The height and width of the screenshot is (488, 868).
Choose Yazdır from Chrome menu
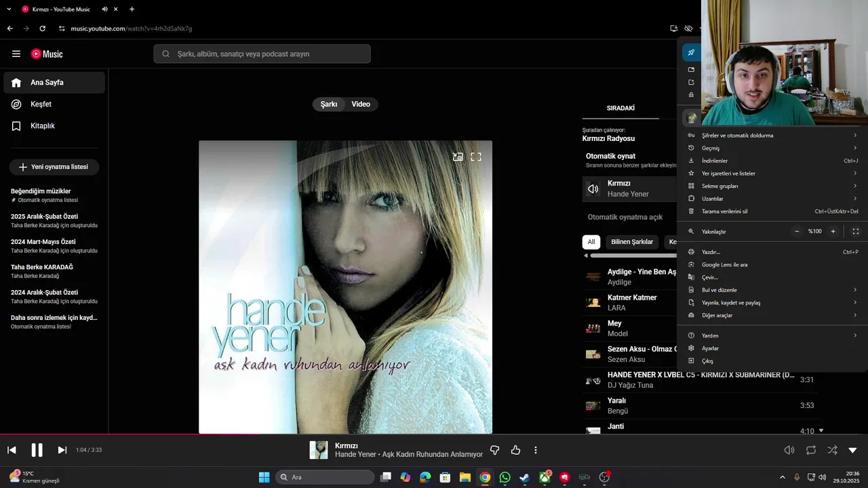[772, 252]
